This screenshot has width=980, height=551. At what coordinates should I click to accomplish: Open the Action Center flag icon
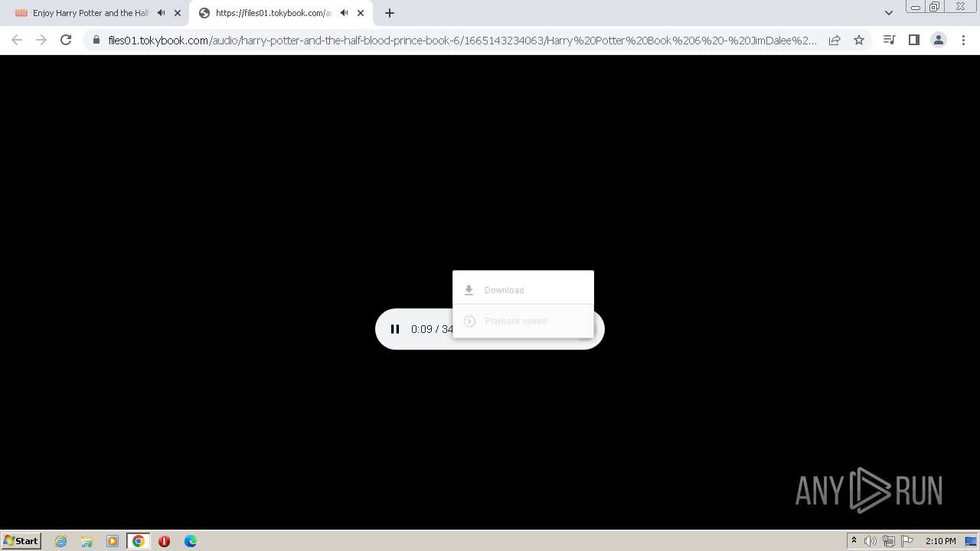point(907,541)
